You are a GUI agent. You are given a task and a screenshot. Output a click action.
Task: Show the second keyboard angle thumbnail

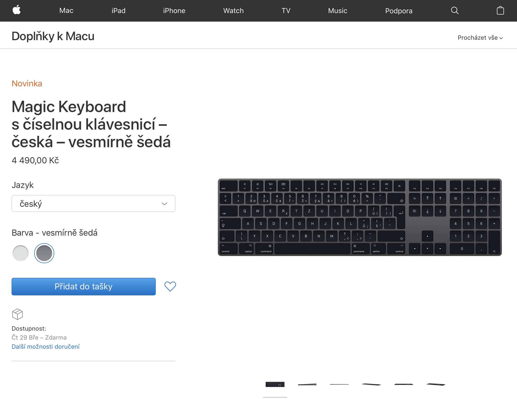307,384
